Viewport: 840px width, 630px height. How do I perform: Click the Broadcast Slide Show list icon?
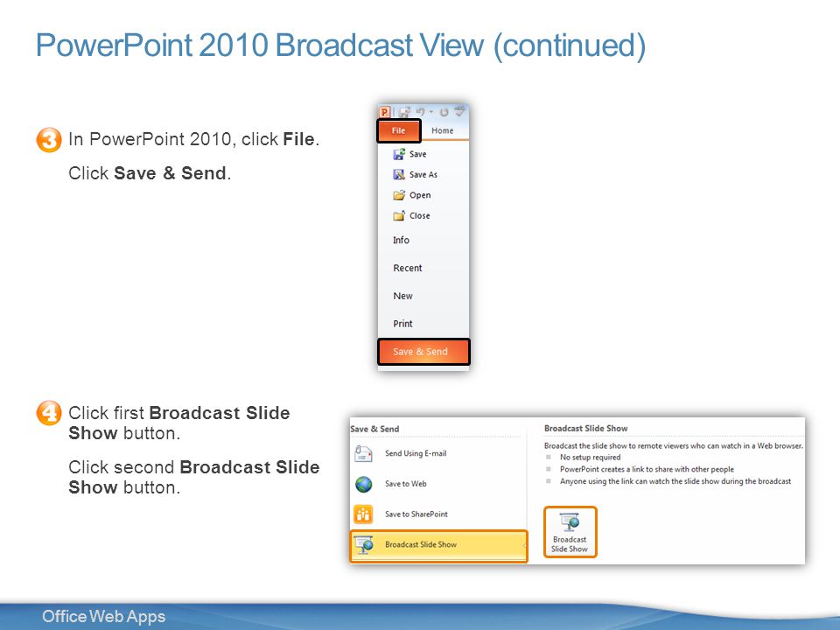pos(364,545)
